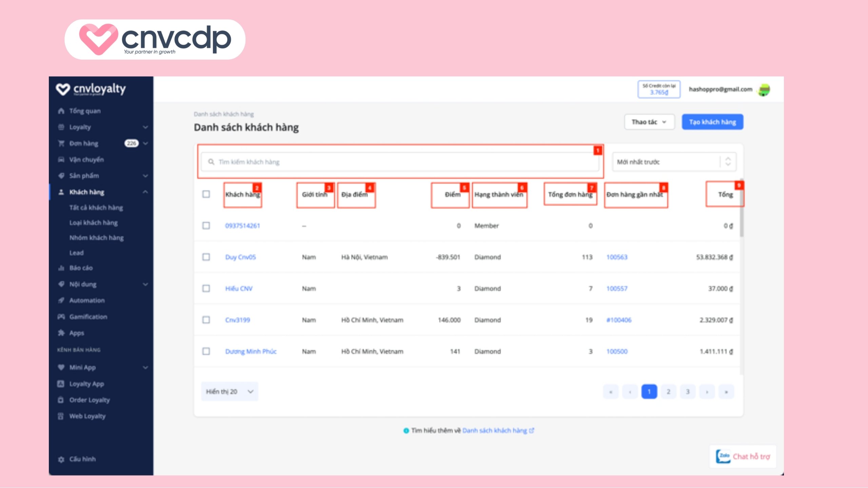
Task: Click the hashoppro@gmail.com account email
Action: click(721, 89)
